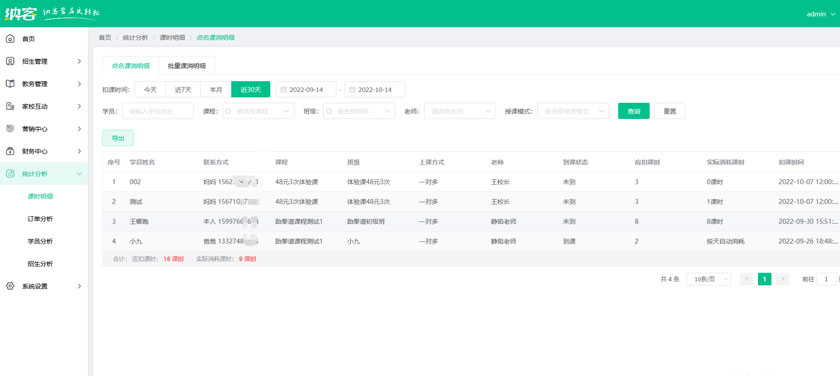Screen dimensions: 840x376
Task: Select the 本月 time range option
Action: 216,90
